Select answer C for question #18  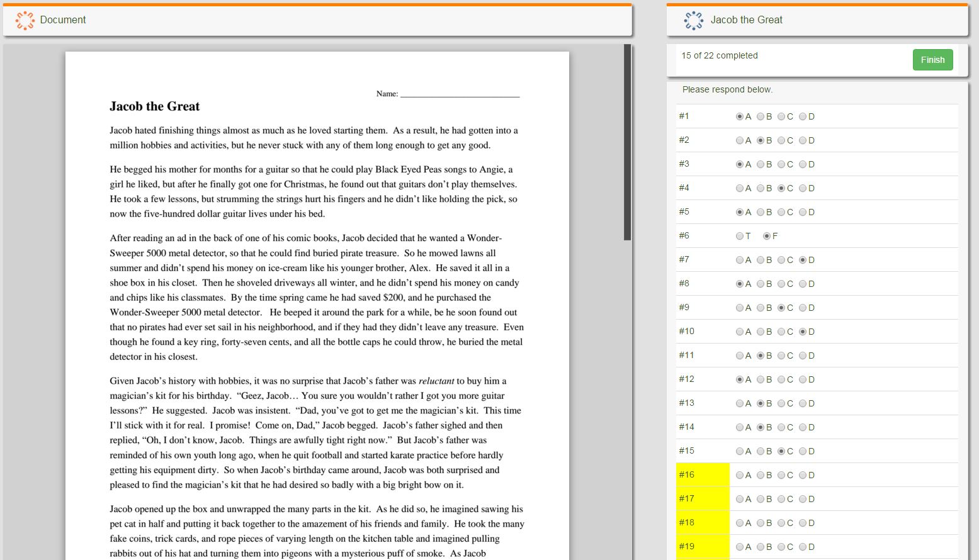tap(781, 523)
